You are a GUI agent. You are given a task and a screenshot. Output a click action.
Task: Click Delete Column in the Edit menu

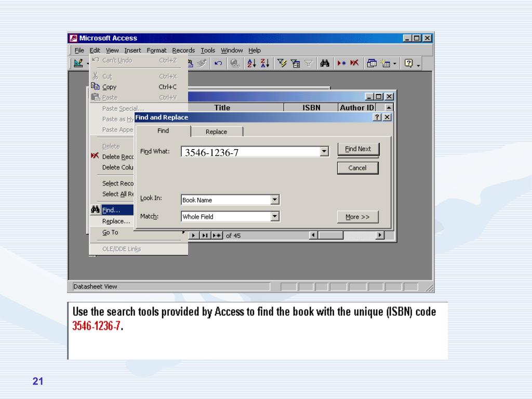tap(118, 167)
